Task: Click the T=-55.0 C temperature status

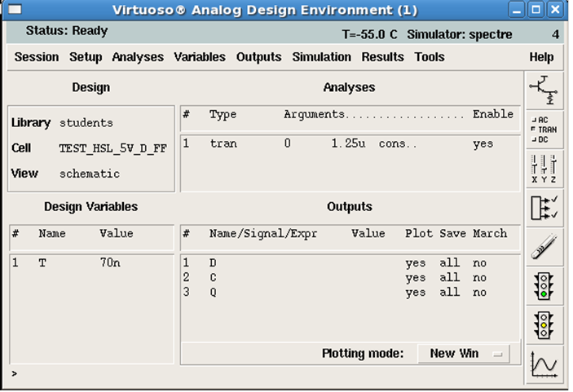Action: [x=369, y=34]
